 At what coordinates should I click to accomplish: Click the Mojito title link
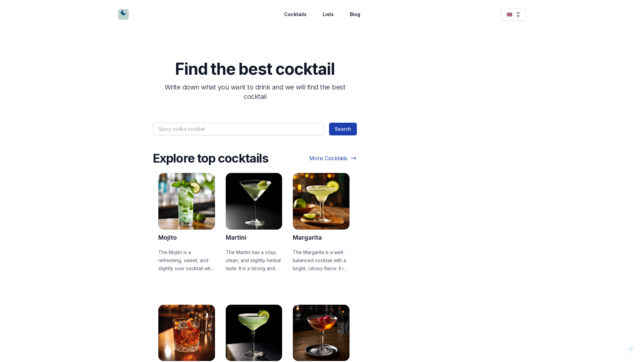coord(167,238)
